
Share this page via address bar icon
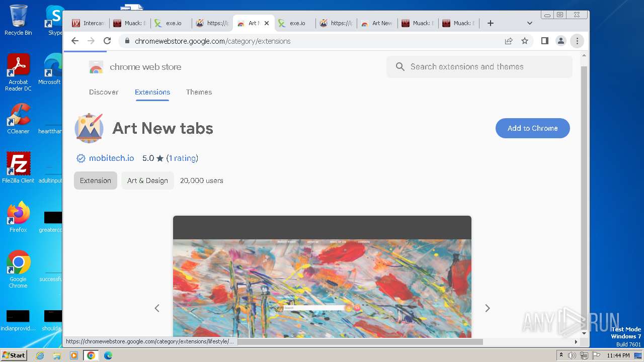click(x=509, y=41)
